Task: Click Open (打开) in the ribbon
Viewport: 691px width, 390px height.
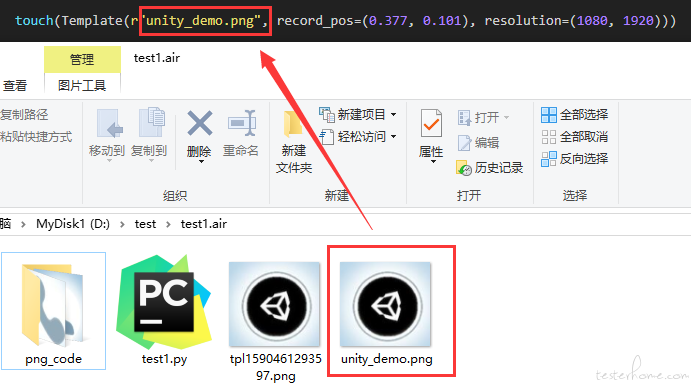Action: (483, 117)
